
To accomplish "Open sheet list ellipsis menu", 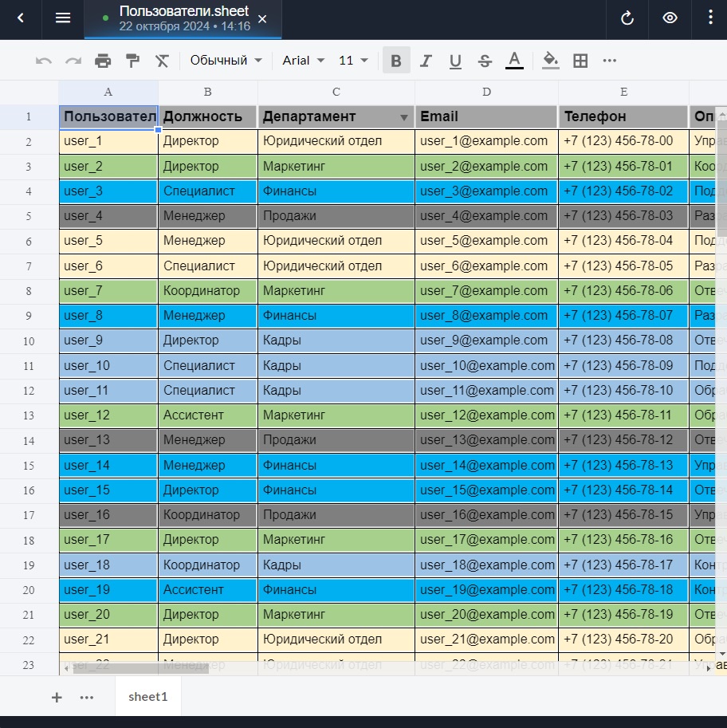I will pyautogui.click(x=87, y=698).
